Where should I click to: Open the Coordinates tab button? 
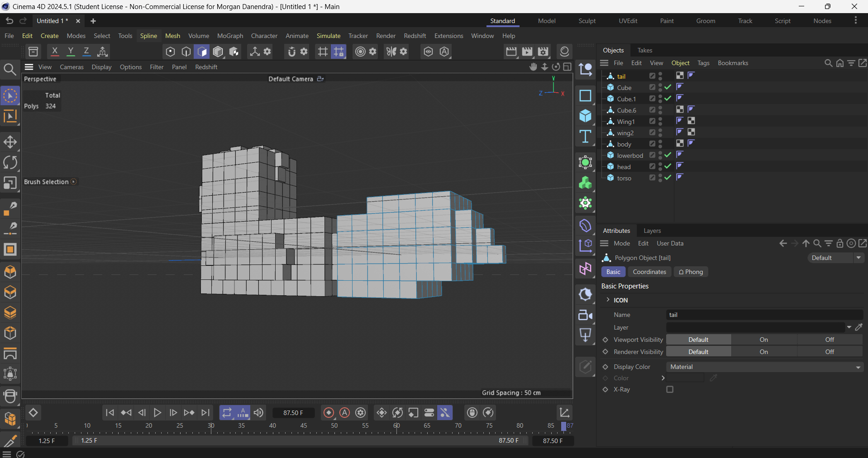pos(649,272)
